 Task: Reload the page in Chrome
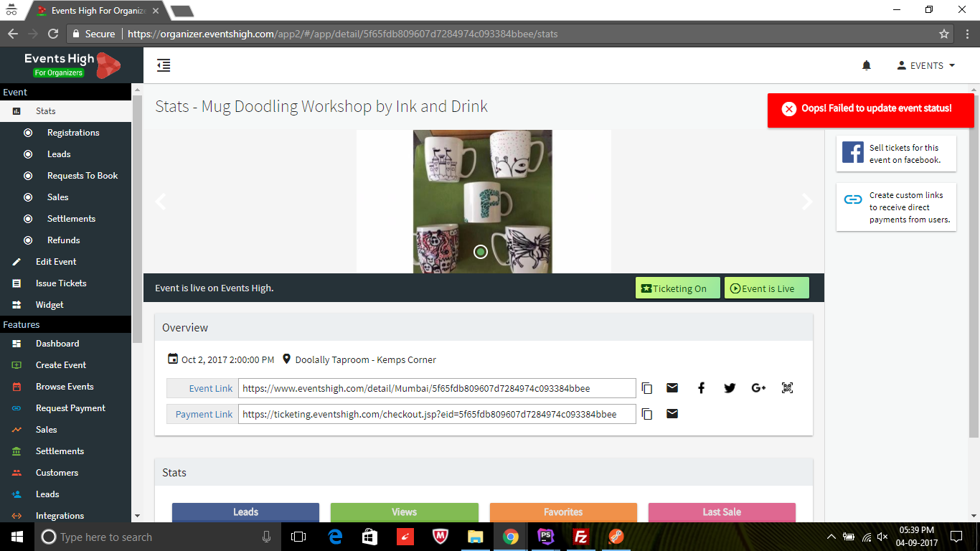[53, 34]
